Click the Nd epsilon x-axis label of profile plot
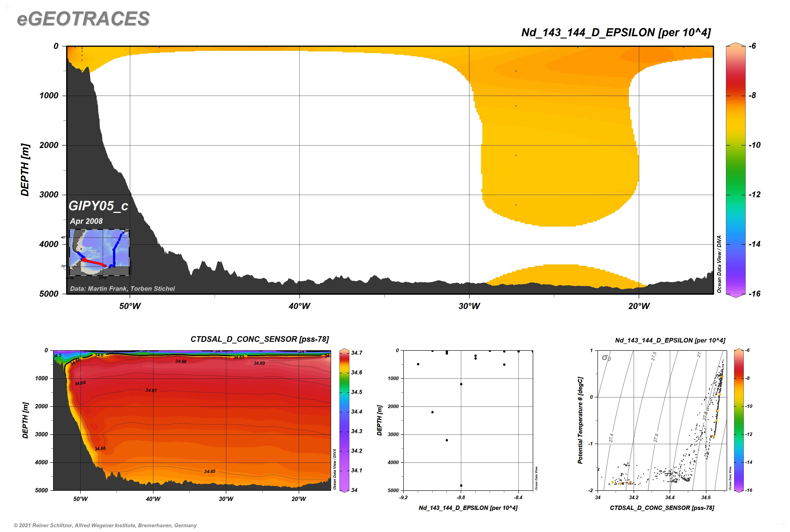 coord(468,508)
